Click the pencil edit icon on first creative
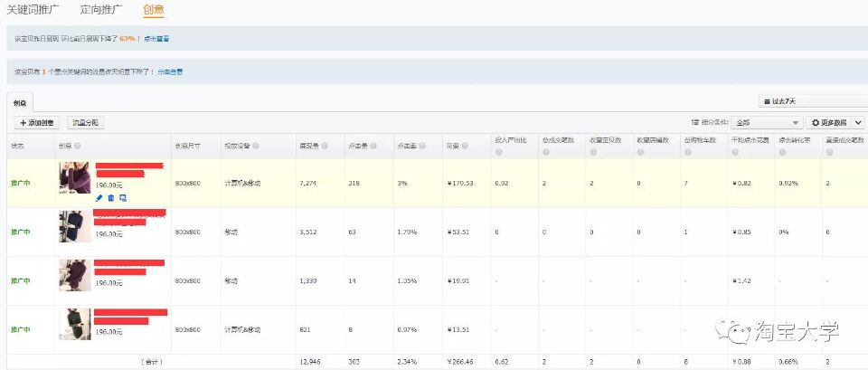 99,197
